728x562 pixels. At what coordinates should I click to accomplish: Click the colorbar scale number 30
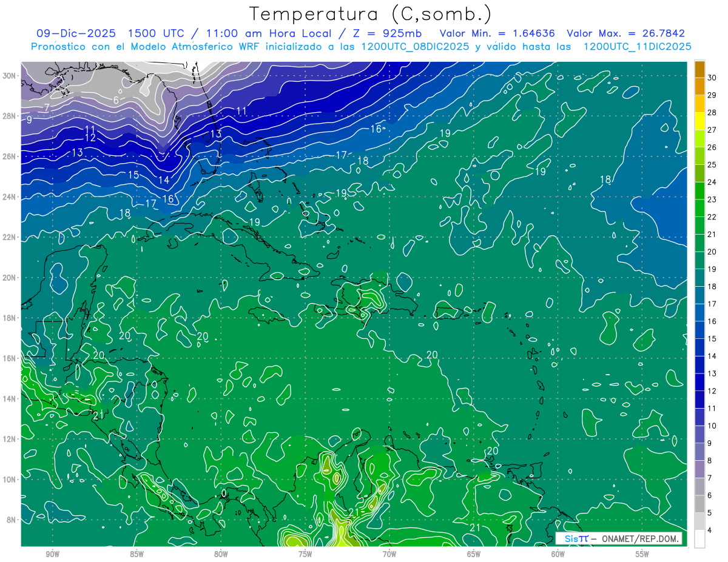pos(712,78)
